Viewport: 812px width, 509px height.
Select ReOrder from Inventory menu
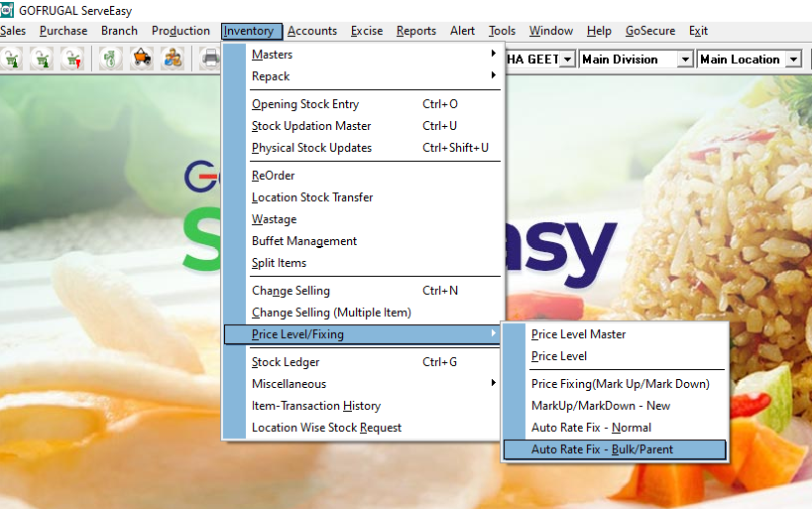pyautogui.click(x=363, y=176)
